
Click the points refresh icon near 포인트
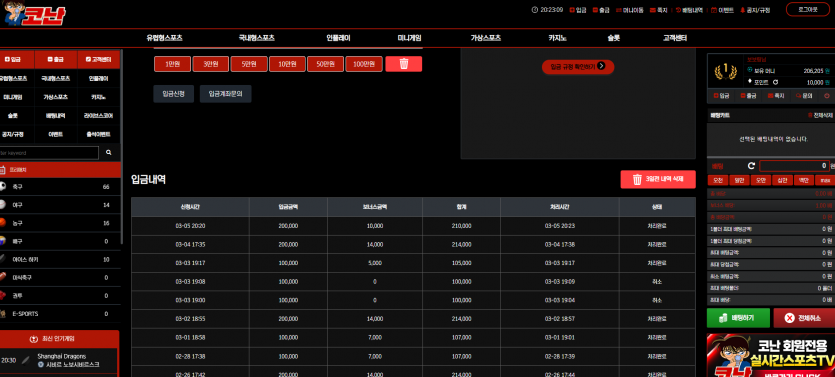[775, 82]
